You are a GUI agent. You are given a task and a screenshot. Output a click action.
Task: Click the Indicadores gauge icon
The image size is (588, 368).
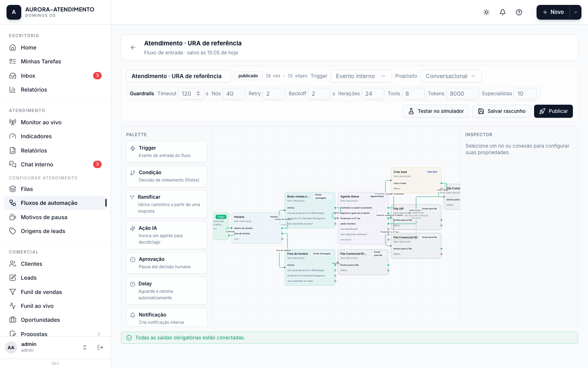pos(13,136)
